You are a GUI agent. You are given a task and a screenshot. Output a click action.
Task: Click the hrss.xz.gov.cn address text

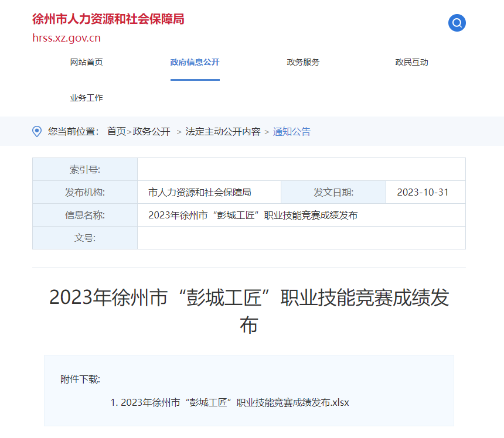[67, 38]
